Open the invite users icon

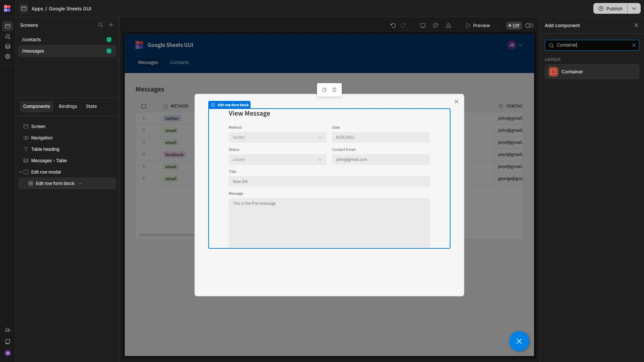[8, 330]
